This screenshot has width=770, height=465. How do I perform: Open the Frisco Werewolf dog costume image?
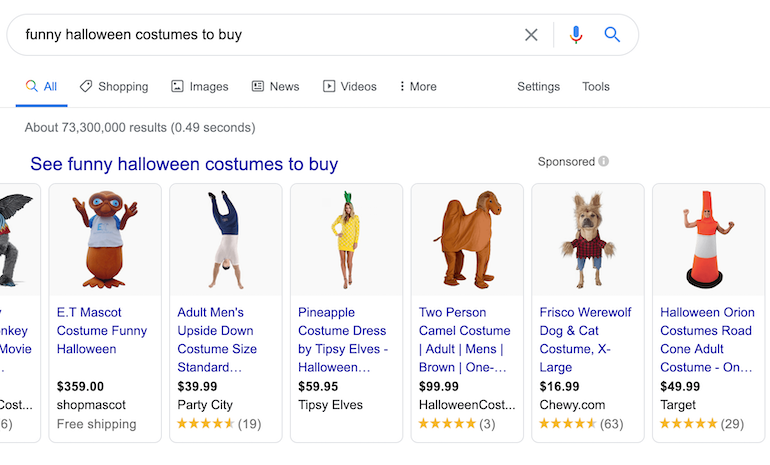pyautogui.click(x=588, y=241)
